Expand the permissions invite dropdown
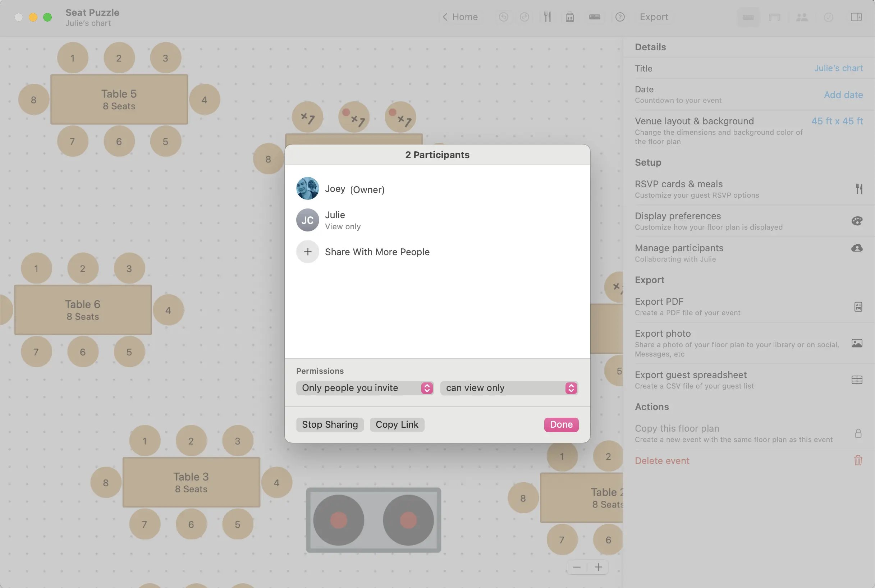 [364, 388]
